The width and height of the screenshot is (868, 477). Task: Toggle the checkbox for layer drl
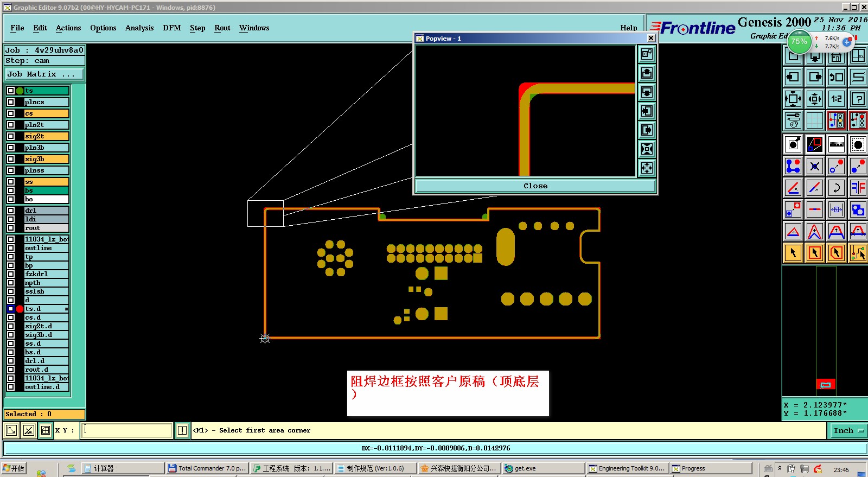pos(11,211)
